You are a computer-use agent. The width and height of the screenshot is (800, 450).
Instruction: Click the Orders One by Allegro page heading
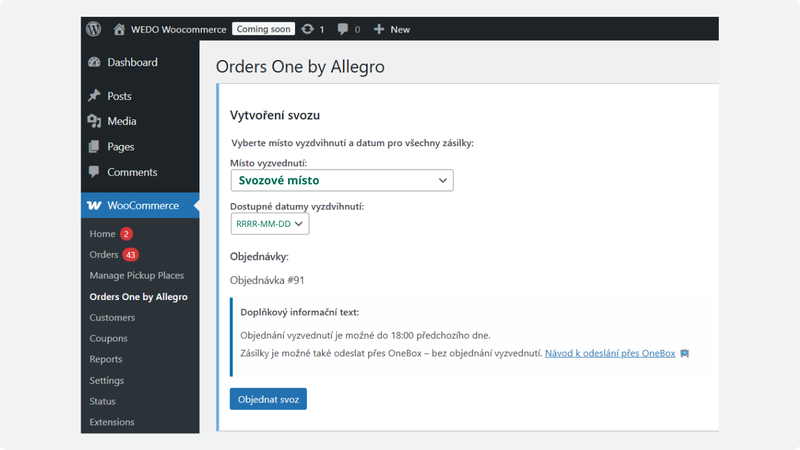tap(300, 67)
